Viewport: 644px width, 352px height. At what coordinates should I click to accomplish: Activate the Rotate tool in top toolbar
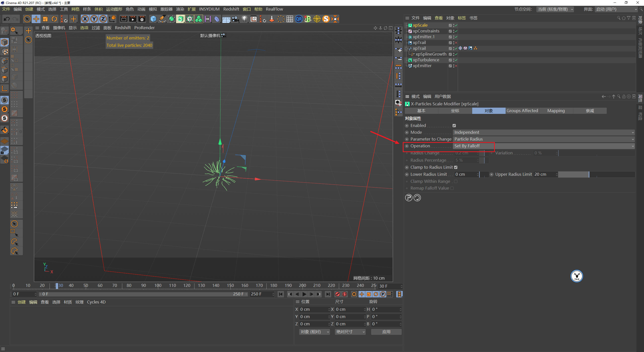point(54,19)
